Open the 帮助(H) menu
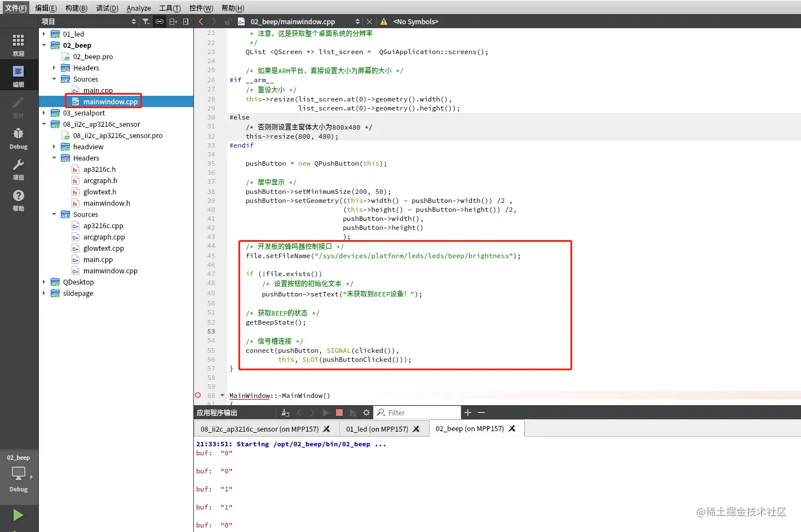Screen dimensions: 801x532 click(x=233, y=8)
